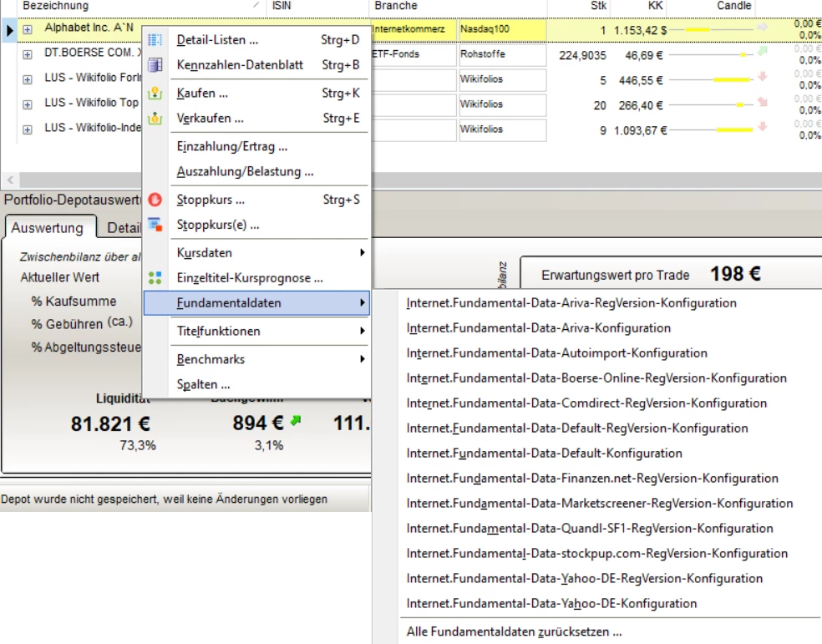Screen dimensions: 822x644
Task: Select Stoppkurs(e) ... menu entry
Action: [256, 225]
